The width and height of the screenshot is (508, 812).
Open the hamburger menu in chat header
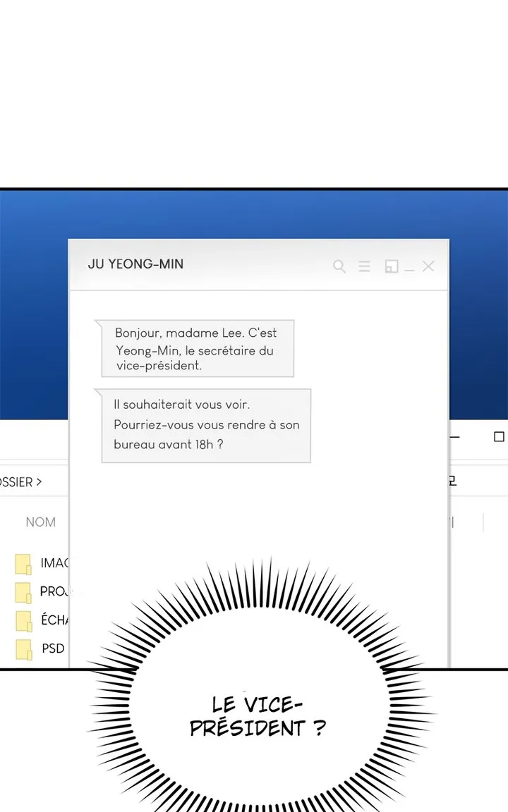(364, 266)
